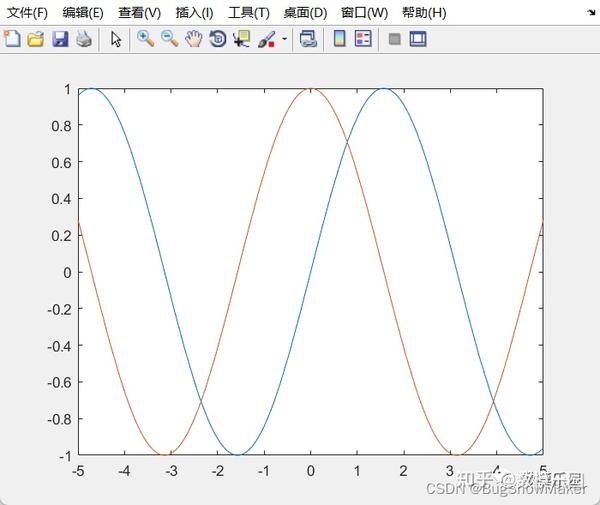
Task: Open the 文件(F) menu
Action: click(x=28, y=13)
